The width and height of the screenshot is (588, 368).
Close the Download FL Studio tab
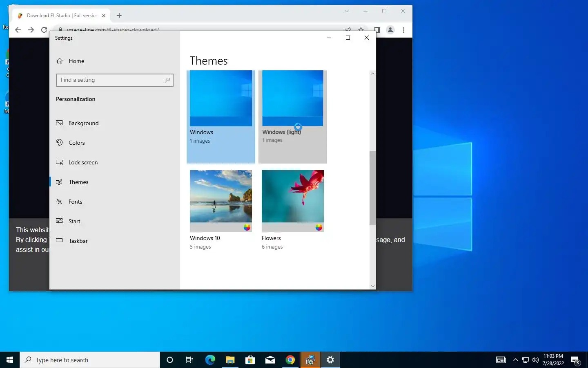point(104,16)
